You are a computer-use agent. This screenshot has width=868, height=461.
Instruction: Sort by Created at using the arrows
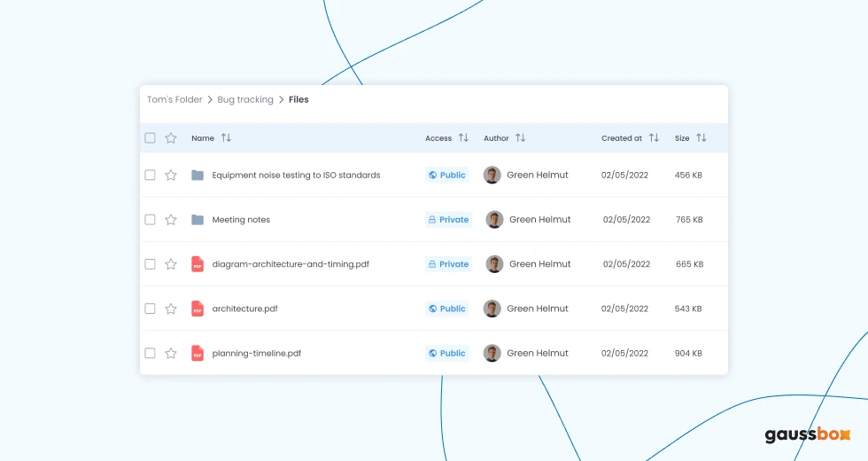pyautogui.click(x=654, y=138)
